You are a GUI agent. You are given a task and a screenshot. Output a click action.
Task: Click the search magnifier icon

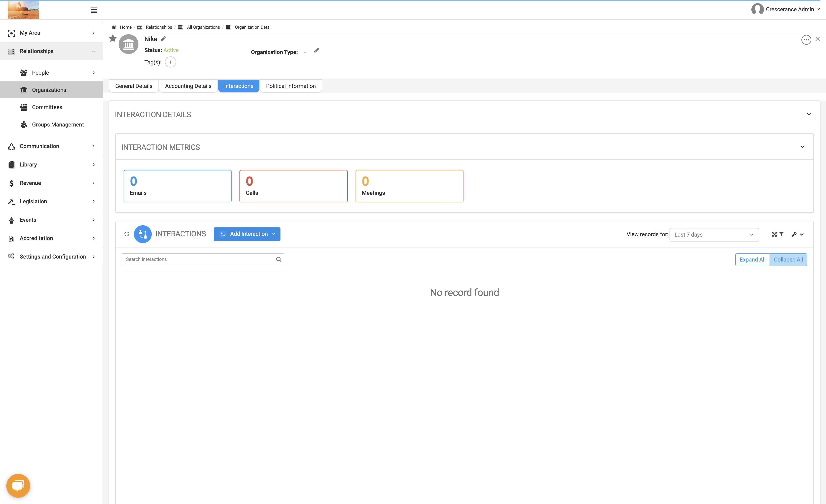(279, 259)
